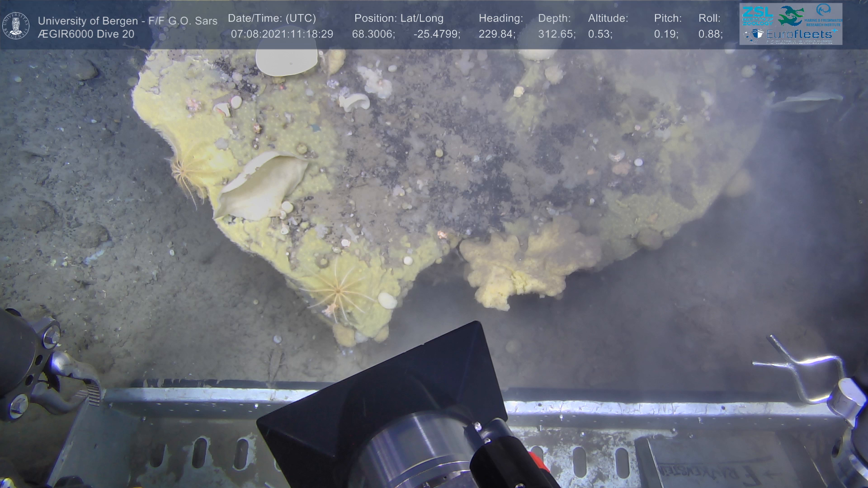The width and height of the screenshot is (868, 488).
Task: Click the Date/Time (UTC) label
Action: click(272, 19)
